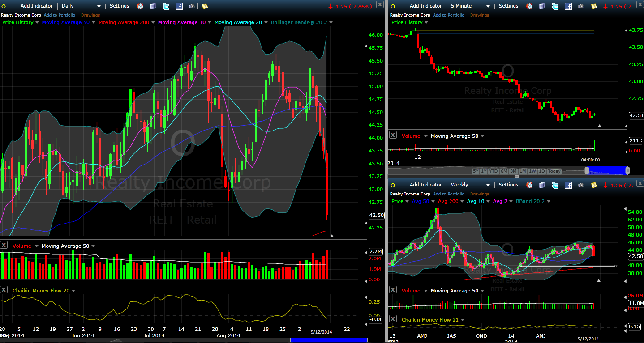Click the Twitter icon in the Weekly chart

[555, 185]
